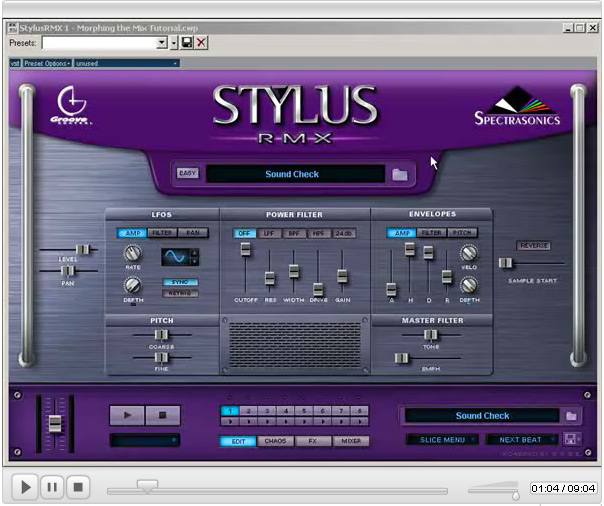Screen dimensions: 604x506
Task: Click the Master Filter TONE slider
Action: click(431, 335)
